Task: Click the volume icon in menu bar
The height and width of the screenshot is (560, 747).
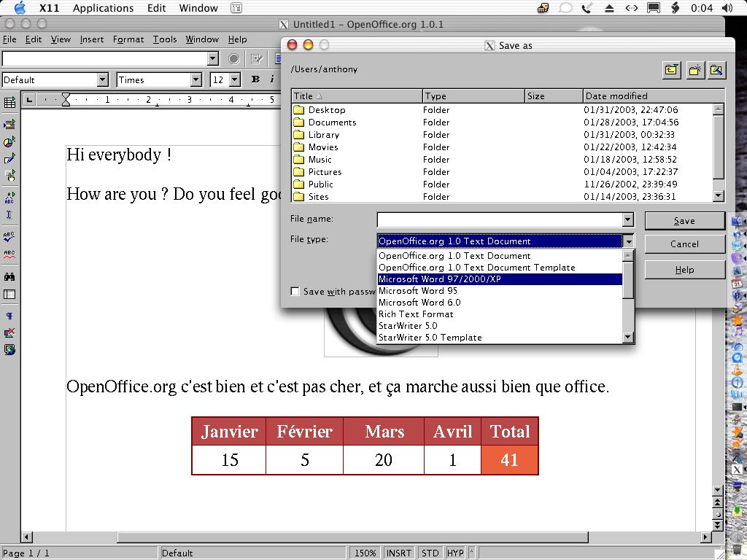Action: point(727,7)
